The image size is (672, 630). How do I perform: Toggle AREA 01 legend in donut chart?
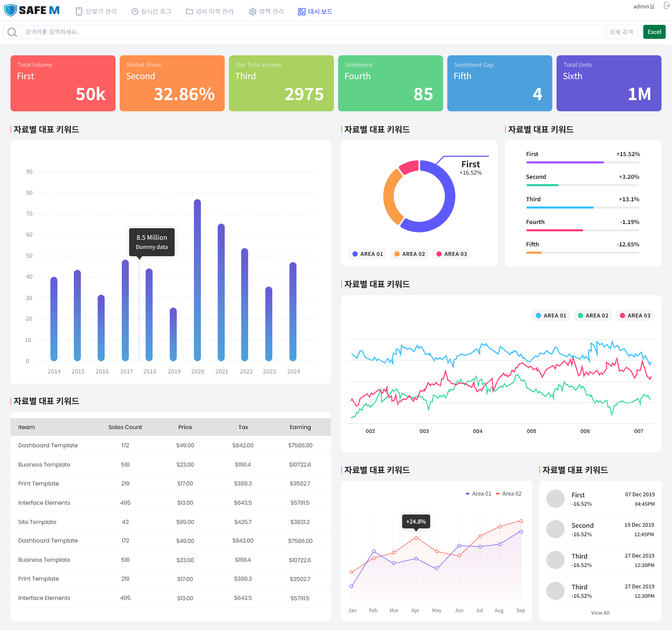coord(367,254)
